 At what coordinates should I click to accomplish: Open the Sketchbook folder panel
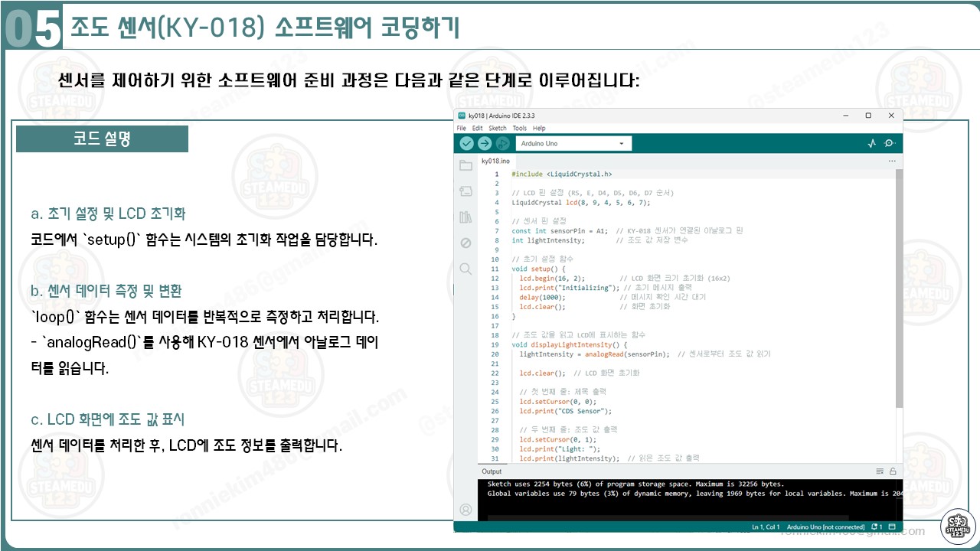pos(465,165)
